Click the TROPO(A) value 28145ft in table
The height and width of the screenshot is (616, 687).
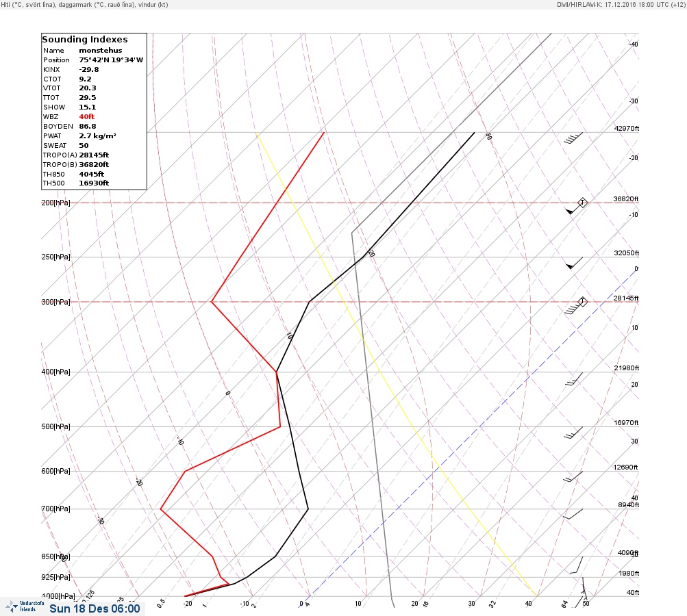point(94,155)
